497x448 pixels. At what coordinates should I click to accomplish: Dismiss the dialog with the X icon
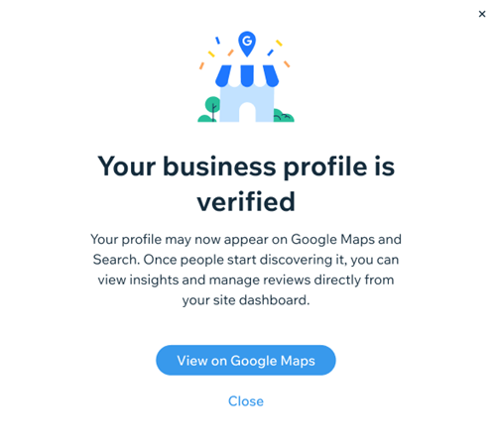[482, 14]
